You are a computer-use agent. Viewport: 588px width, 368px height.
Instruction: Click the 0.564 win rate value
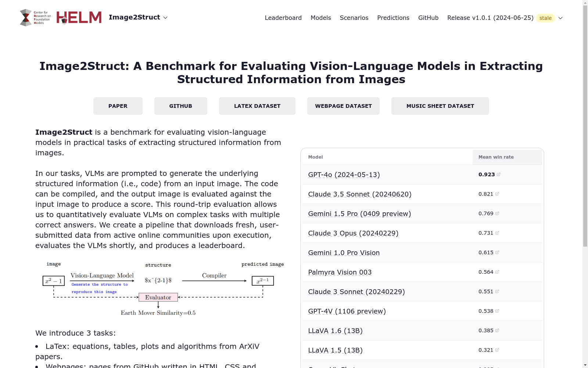point(486,272)
